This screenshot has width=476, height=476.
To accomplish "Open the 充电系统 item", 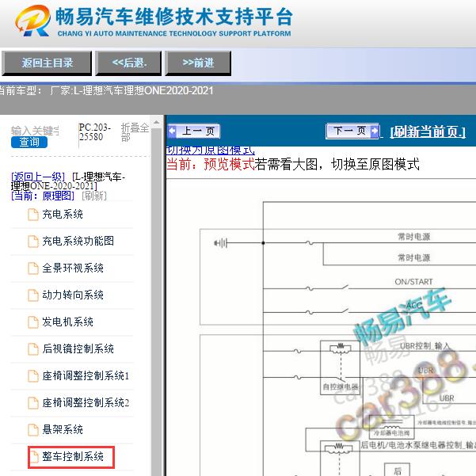I will click(x=63, y=215).
